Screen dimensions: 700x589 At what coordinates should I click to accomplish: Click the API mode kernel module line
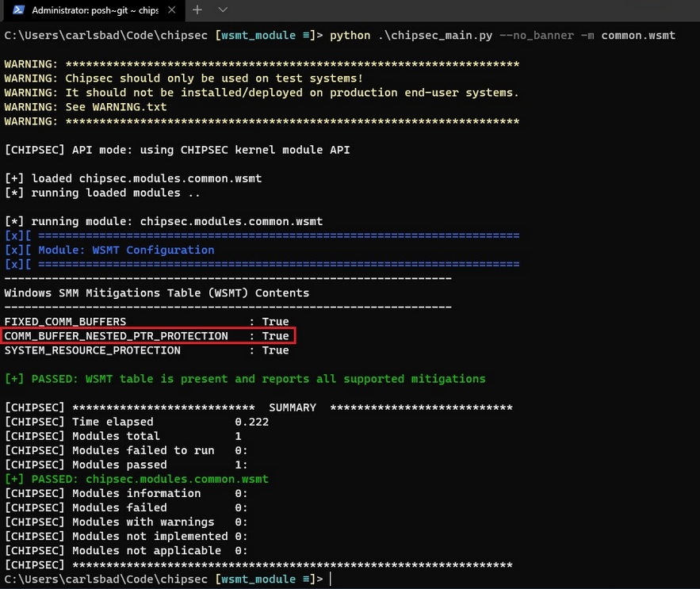(x=177, y=150)
